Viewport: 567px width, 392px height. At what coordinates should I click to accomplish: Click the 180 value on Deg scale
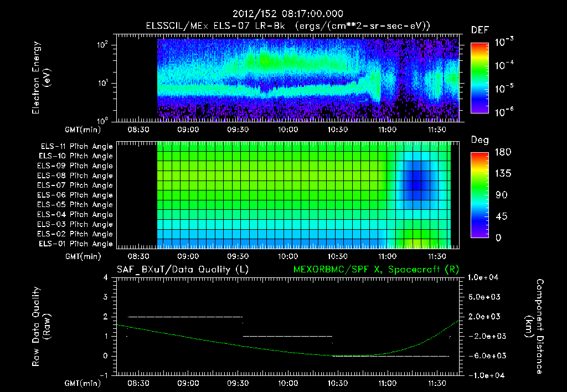pos(503,152)
